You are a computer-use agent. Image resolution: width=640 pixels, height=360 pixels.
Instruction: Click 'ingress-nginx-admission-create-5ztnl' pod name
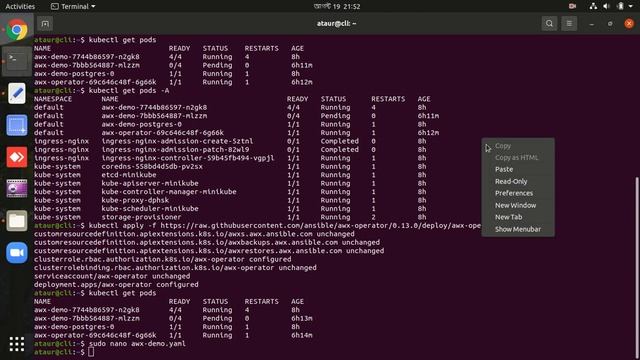(177, 141)
